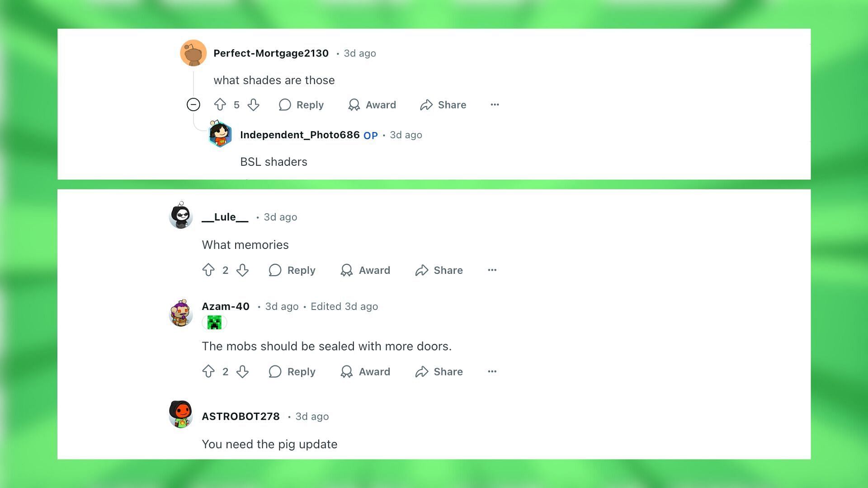868x488 pixels.
Task: Click the upvote arrow on Perfect-Mortgage2130 comment
Action: [x=219, y=104]
